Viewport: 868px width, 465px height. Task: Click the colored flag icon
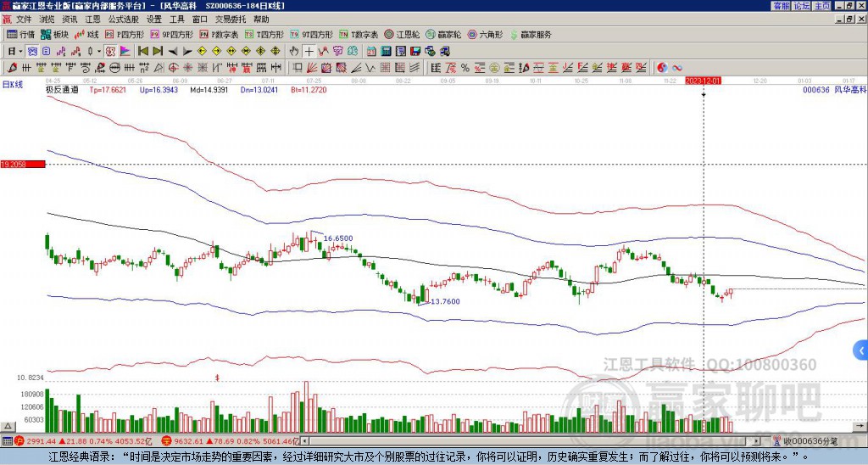tap(125, 52)
